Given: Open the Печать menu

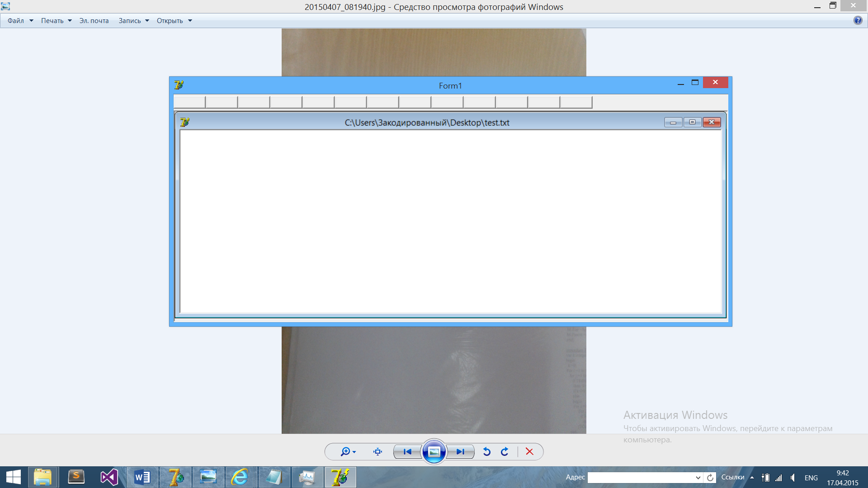Looking at the screenshot, I should 52,21.
